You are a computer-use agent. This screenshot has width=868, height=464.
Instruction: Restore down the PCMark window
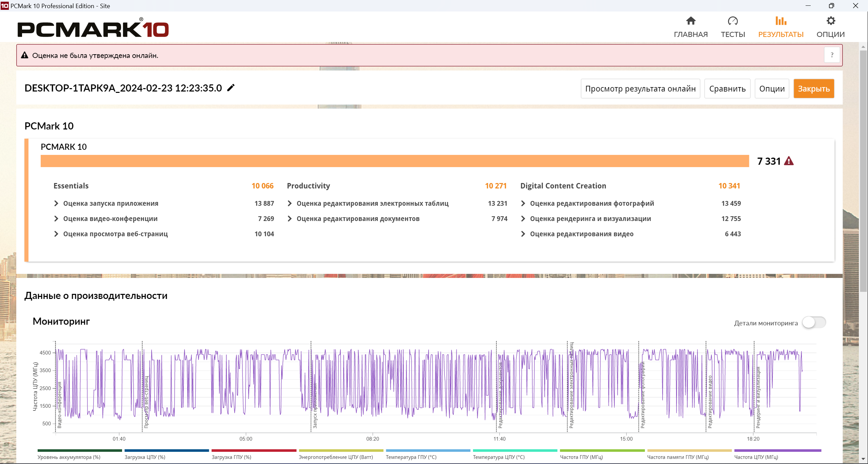click(831, 6)
